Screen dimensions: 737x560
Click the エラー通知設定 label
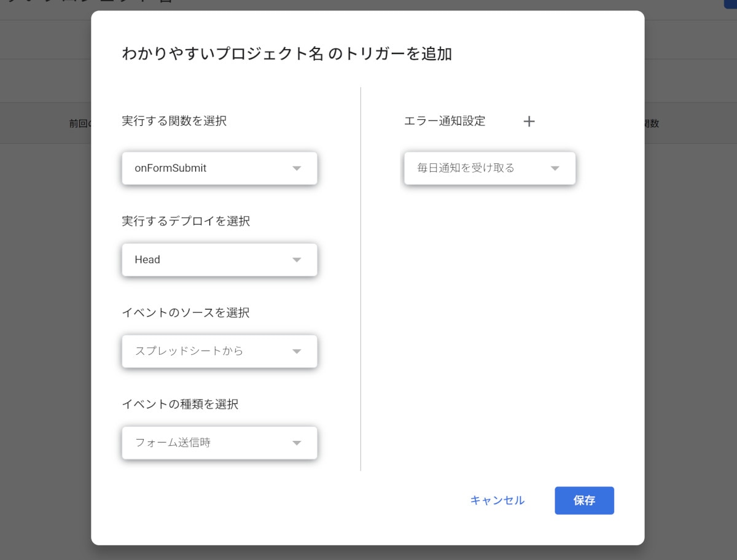coord(445,122)
